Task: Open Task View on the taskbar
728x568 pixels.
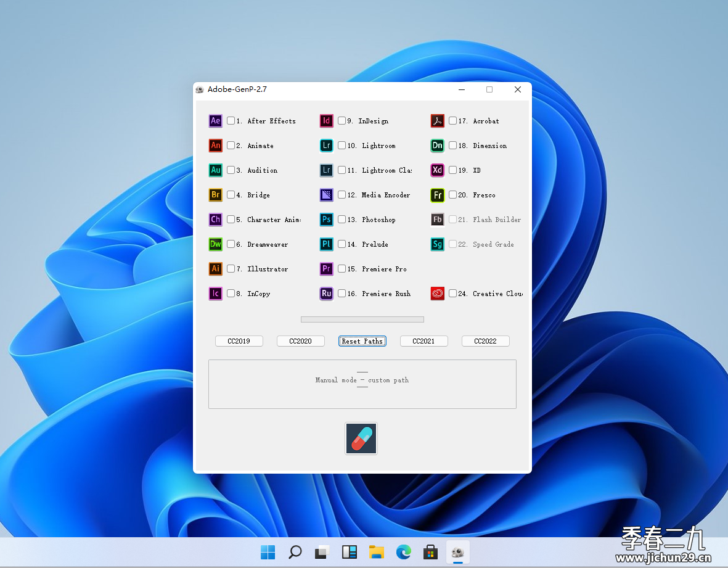Action: click(322, 552)
